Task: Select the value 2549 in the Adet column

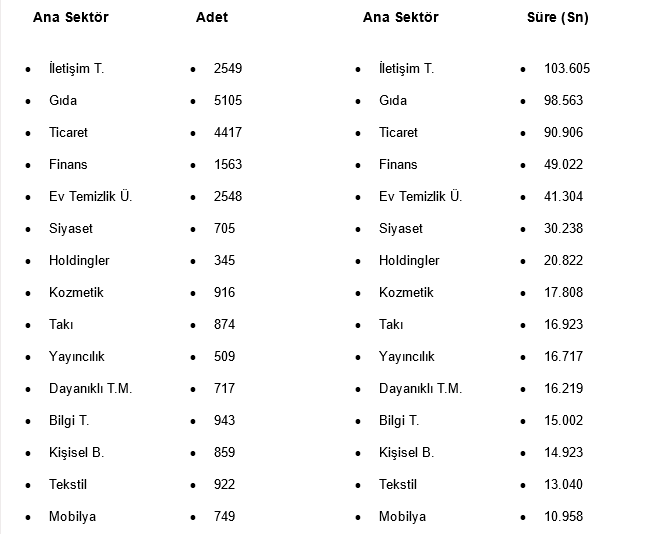Action: pos(228,69)
